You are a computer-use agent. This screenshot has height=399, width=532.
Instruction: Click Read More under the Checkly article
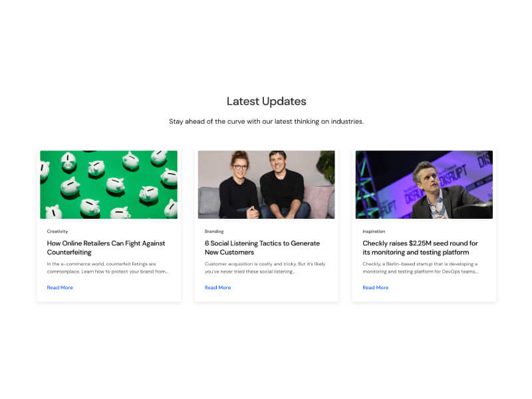click(x=376, y=287)
